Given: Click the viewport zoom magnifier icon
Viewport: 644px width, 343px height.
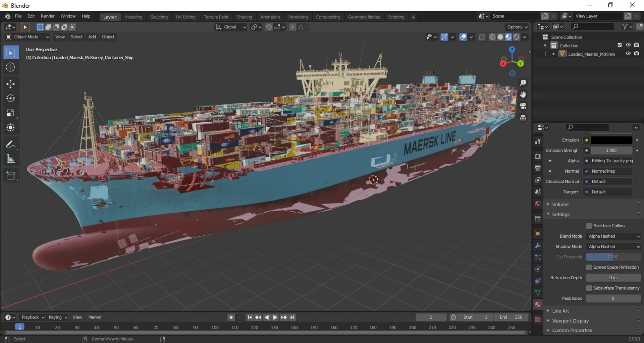Looking at the screenshot, I should (523, 83).
